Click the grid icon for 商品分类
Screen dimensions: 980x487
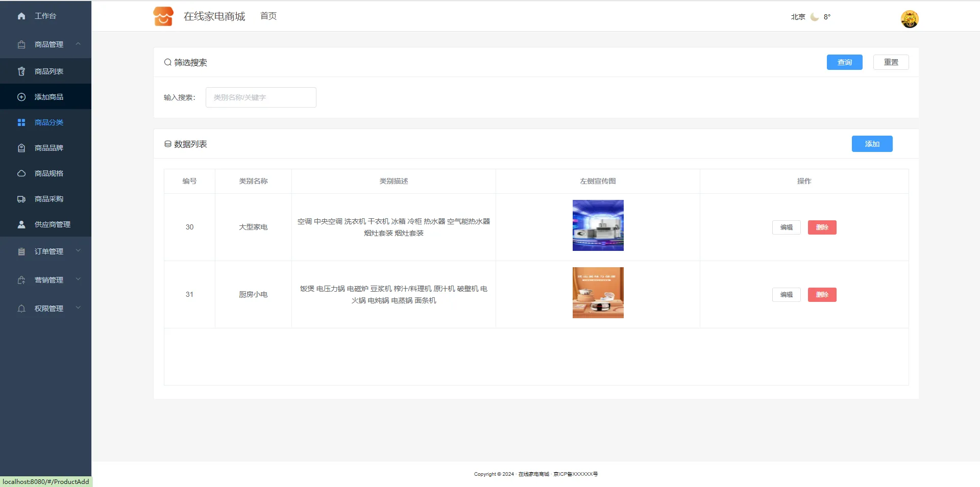tap(21, 122)
